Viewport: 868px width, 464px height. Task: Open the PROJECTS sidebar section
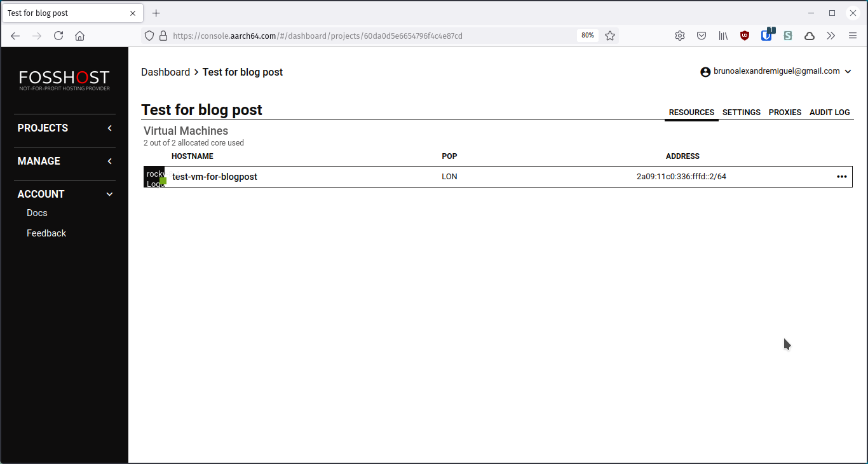coord(43,128)
